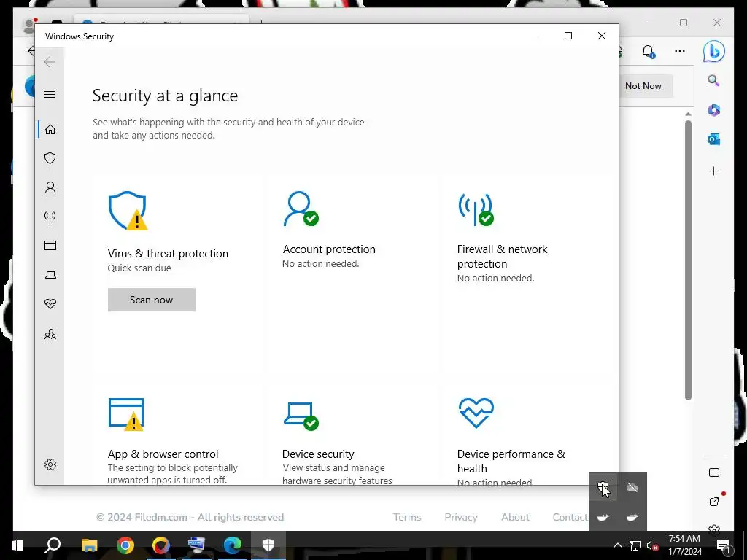
Task: Open File Explorer from taskbar
Action: pyautogui.click(x=89, y=545)
